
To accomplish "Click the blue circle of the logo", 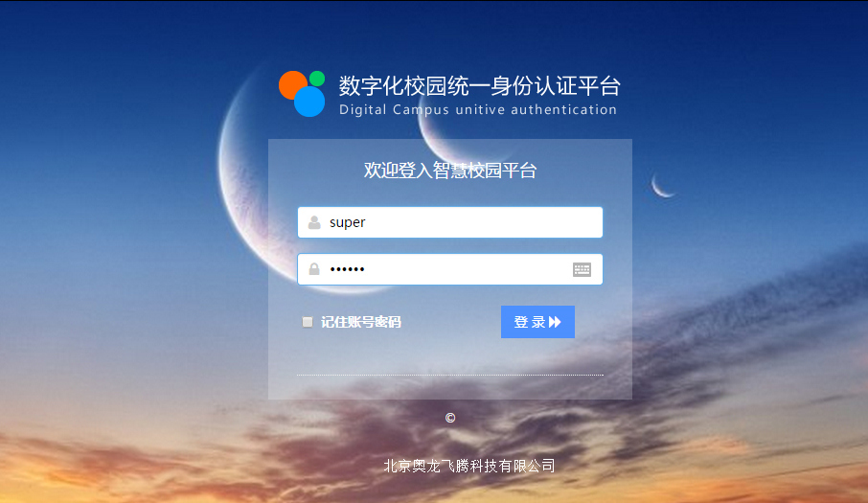I will point(308,102).
